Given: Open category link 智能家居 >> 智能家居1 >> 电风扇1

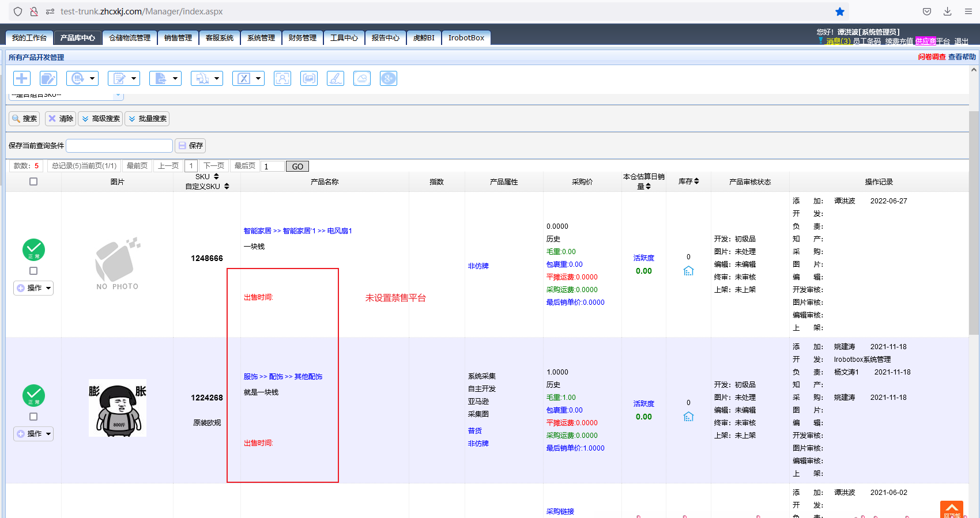Looking at the screenshot, I should (297, 231).
